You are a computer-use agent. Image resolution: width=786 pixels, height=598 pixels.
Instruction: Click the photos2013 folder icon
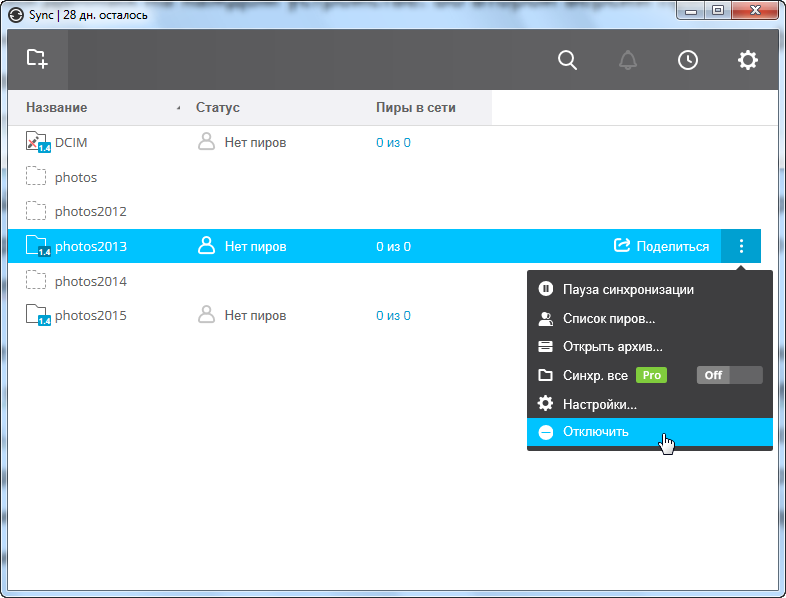pos(38,246)
